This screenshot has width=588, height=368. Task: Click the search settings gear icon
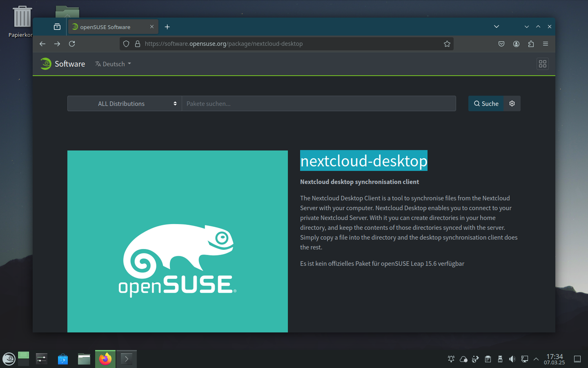click(512, 103)
